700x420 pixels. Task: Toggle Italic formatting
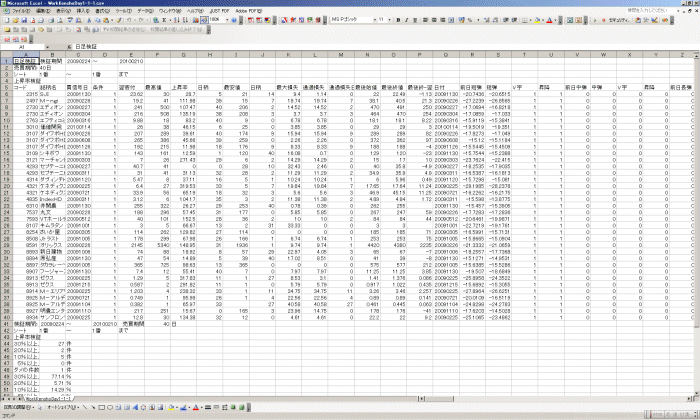pos(407,20)
